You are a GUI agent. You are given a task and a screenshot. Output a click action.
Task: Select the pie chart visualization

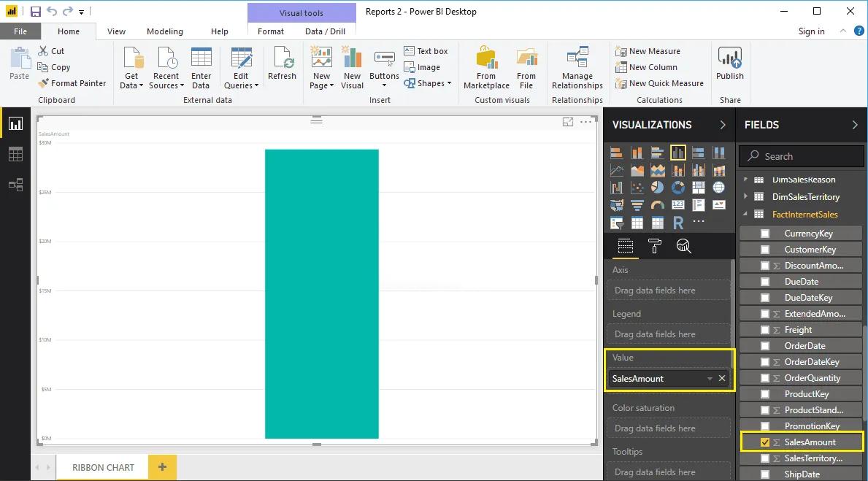point(658,188)
